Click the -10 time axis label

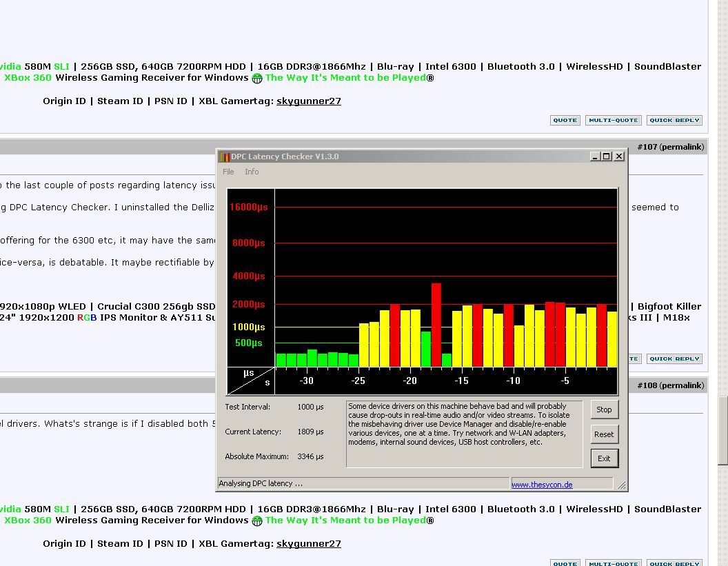click(513, 381)
